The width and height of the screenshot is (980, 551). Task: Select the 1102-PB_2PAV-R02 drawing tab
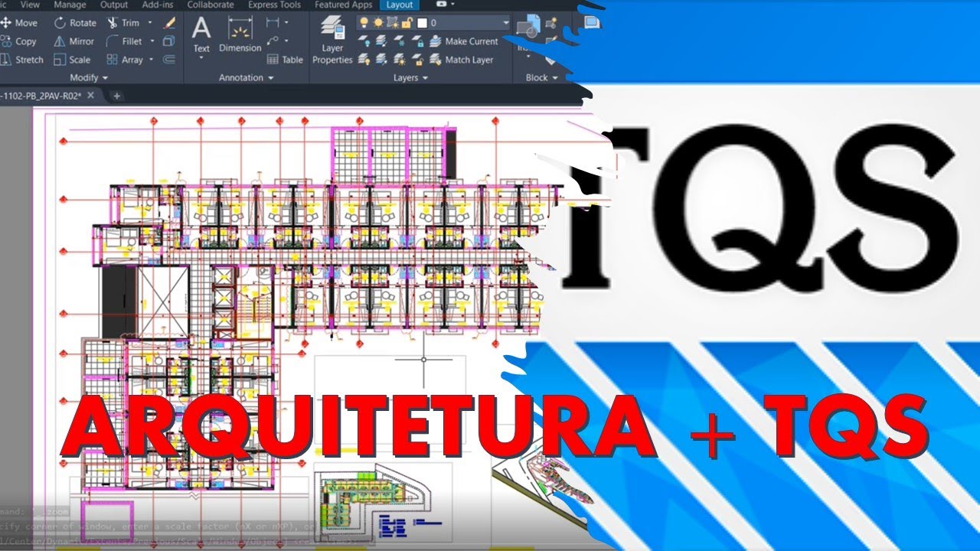click(40, 96)
